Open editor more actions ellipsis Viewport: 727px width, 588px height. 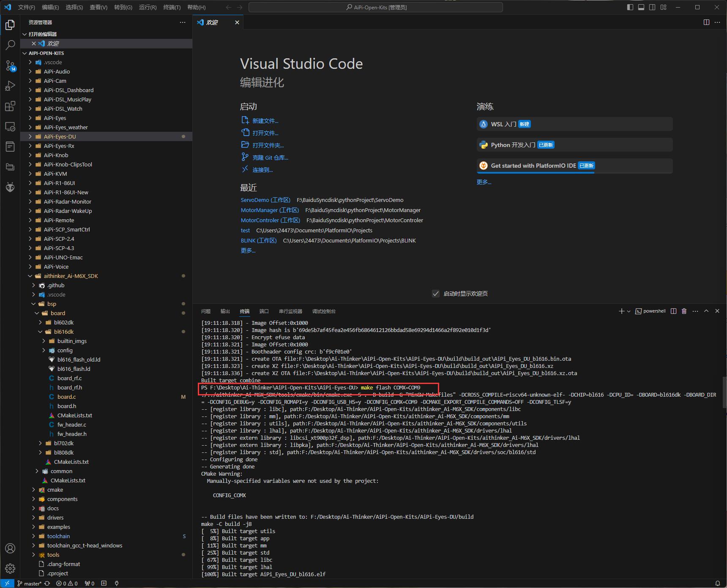pos(717,22)
